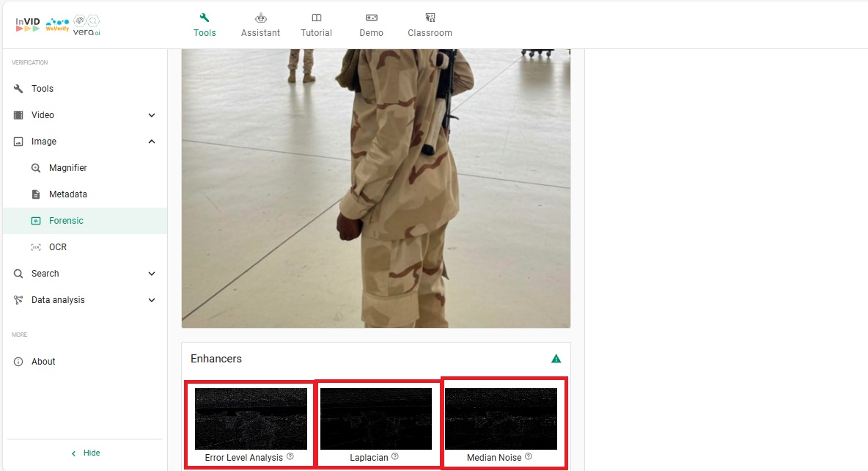Select the OCR tool
The width and height of the screenshot is (868, 471).
pyautogui.click(x=56, y=247)
